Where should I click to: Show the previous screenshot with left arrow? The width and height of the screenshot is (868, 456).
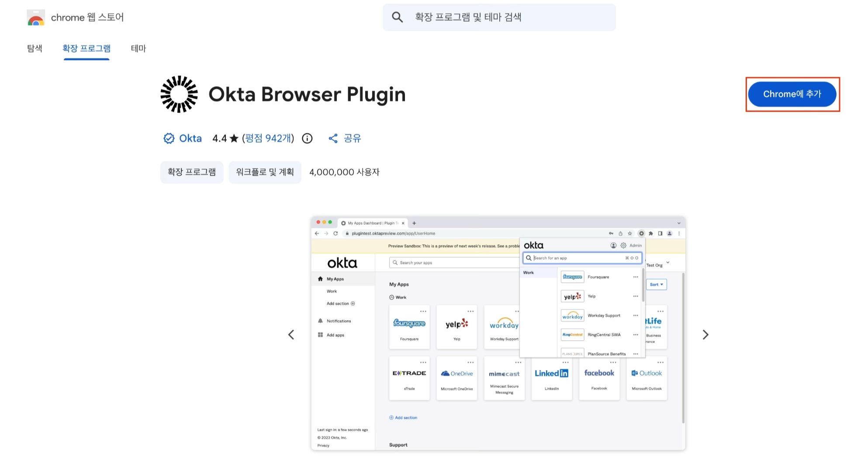(291, 335)
